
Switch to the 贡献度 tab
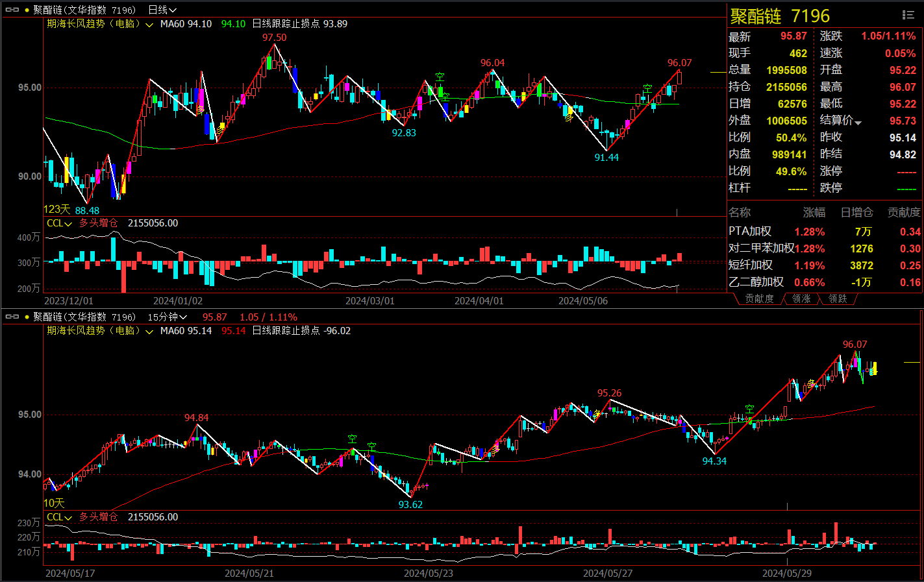(x=759, y=298)
